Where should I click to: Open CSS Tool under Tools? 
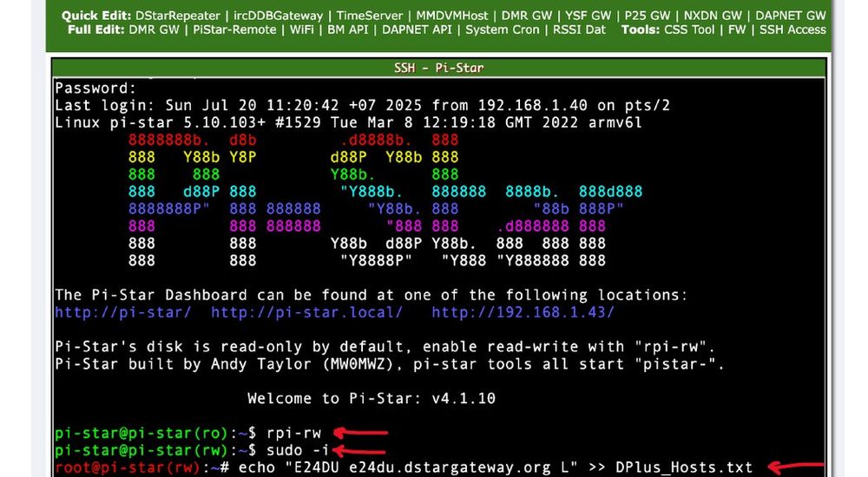click(x=689, y=29)
